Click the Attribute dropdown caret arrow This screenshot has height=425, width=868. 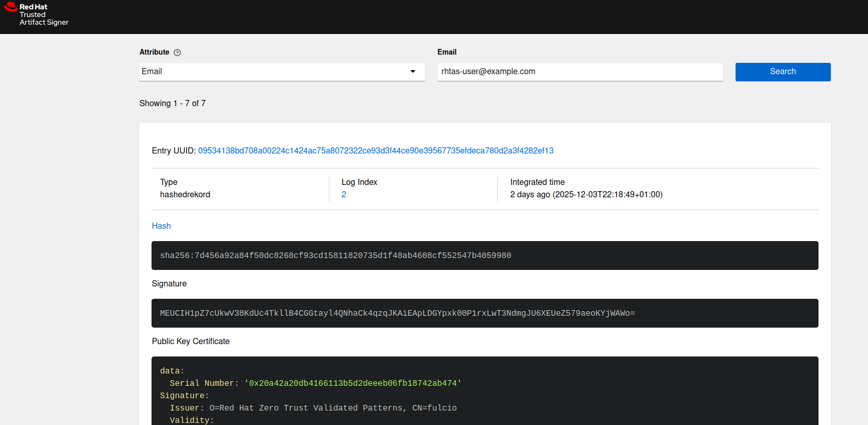click(413, 72)
